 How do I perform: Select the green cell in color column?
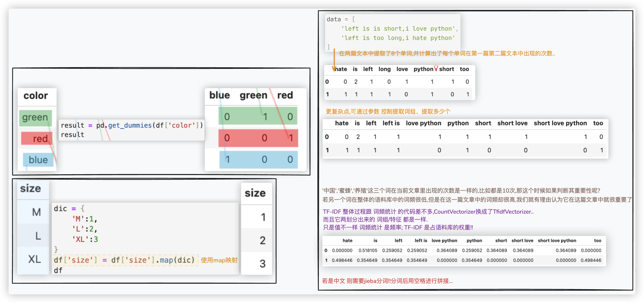pos(35,118)
